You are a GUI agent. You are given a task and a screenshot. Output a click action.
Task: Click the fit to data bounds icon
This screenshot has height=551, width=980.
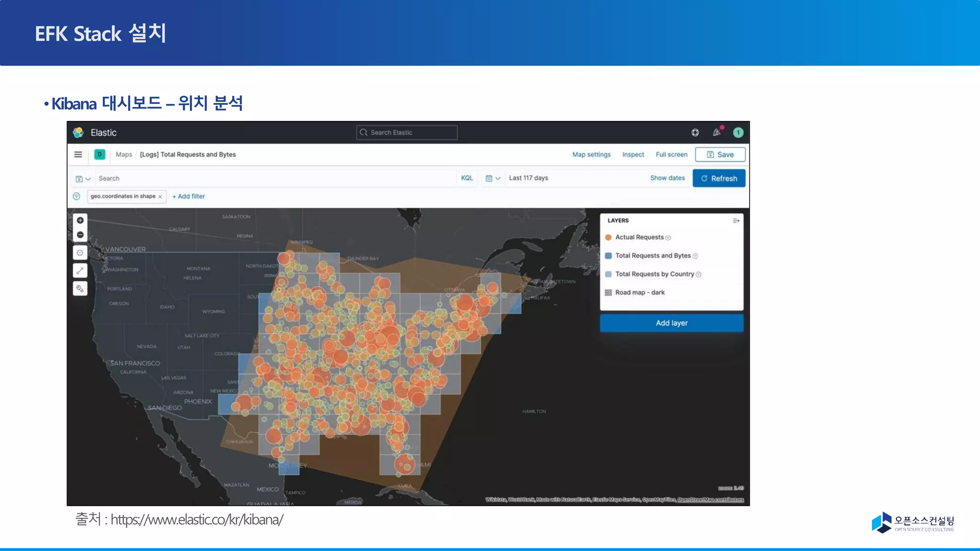coord(80,253)
